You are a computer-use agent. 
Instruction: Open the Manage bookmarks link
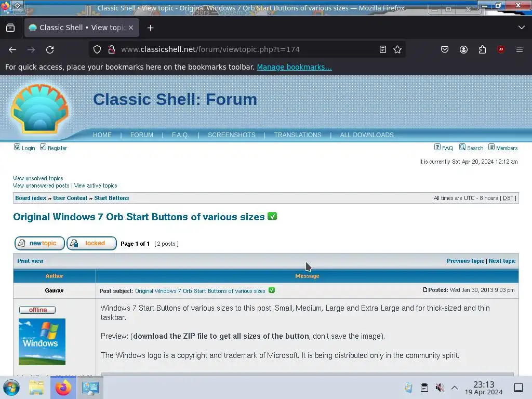[x=294, y=67]
